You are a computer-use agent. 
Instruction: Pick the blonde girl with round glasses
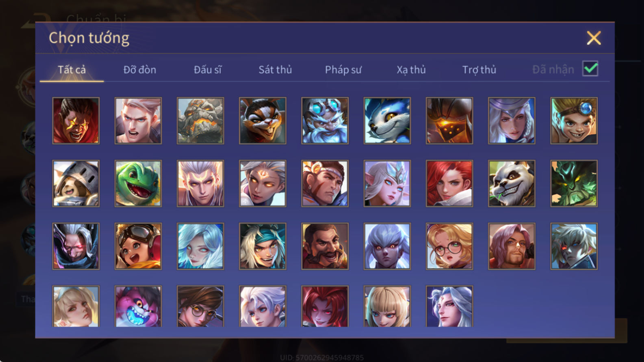pos(449,246)
